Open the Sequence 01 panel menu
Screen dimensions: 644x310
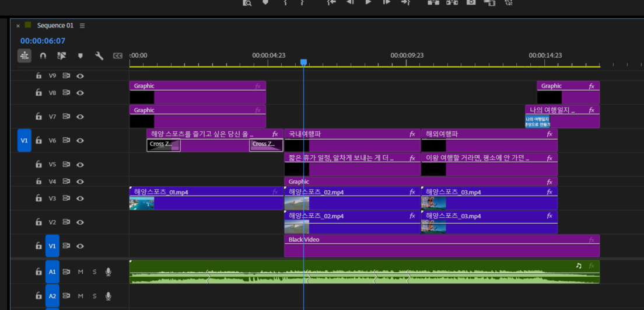[82, 26]
